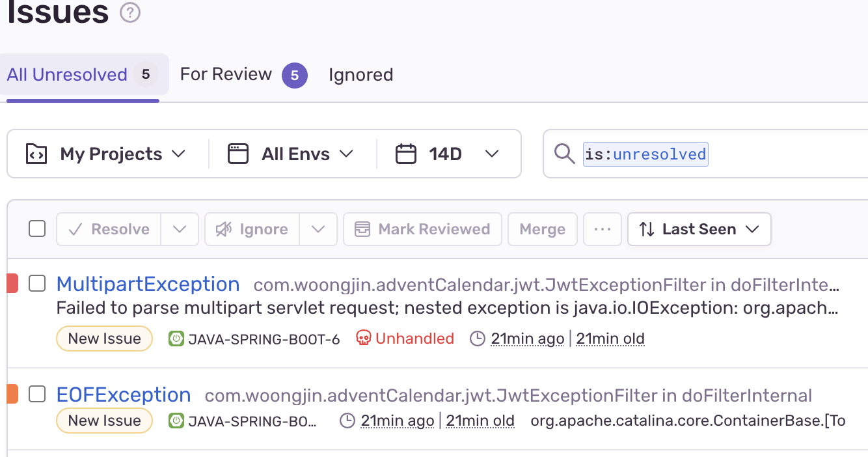Click the magnifying glass search icon
Viewport: 868px width, 457px height.
click(x=564, y=154)
